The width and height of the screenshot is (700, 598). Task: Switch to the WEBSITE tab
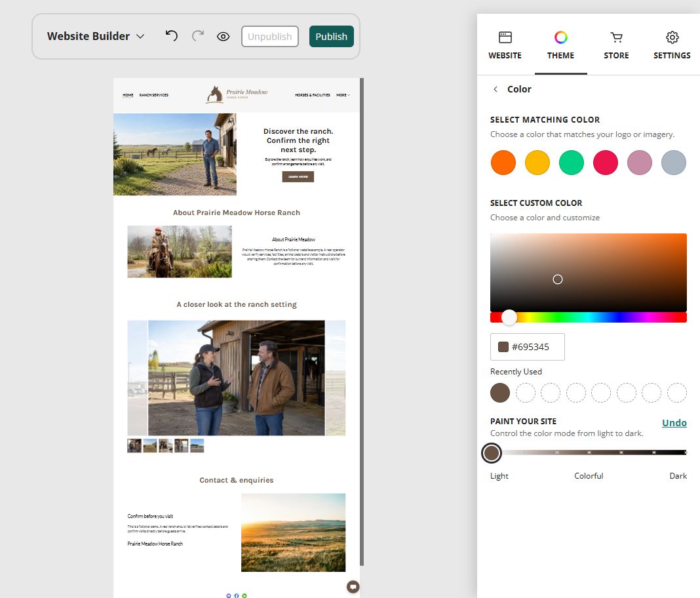pos(505,45)
